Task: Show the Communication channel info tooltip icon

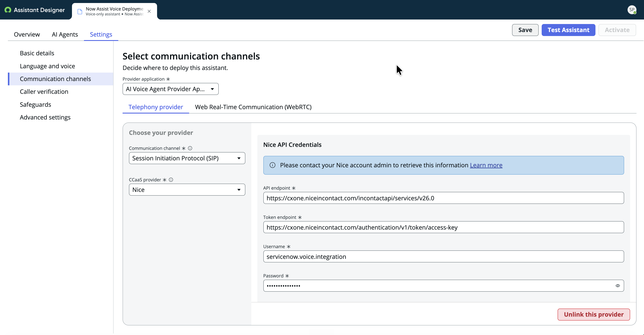Action: (x=190, y=148)
